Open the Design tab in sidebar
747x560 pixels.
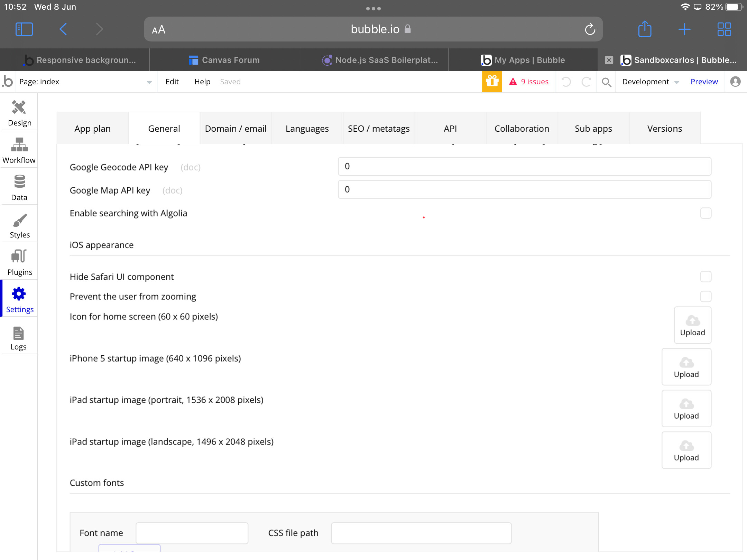click(x=19, y=113)
